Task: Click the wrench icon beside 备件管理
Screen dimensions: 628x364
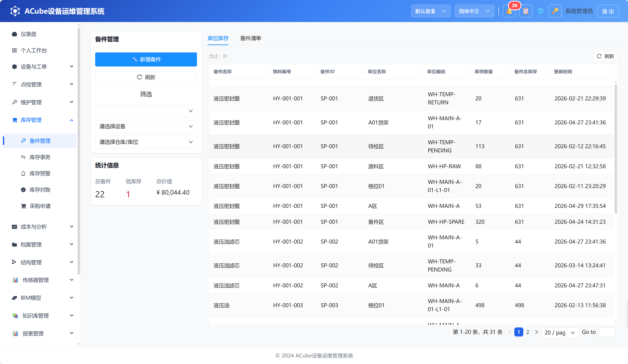Action: (23, 141)
